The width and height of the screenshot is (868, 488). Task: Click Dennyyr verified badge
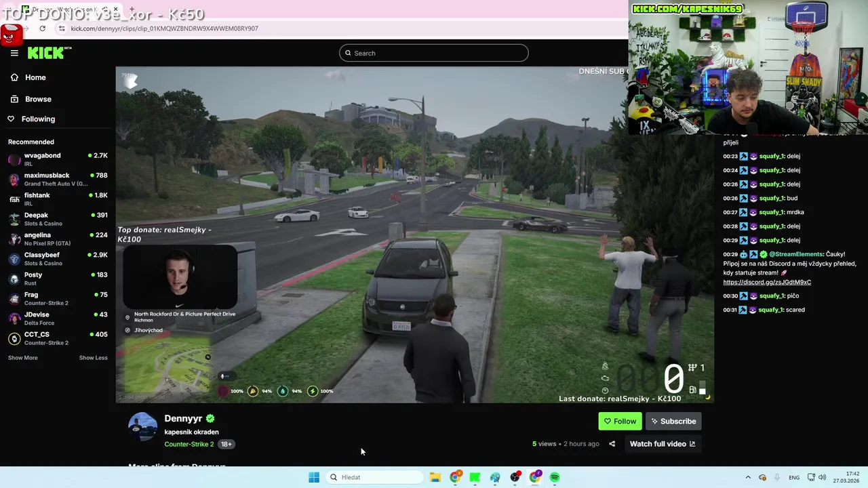210,419
